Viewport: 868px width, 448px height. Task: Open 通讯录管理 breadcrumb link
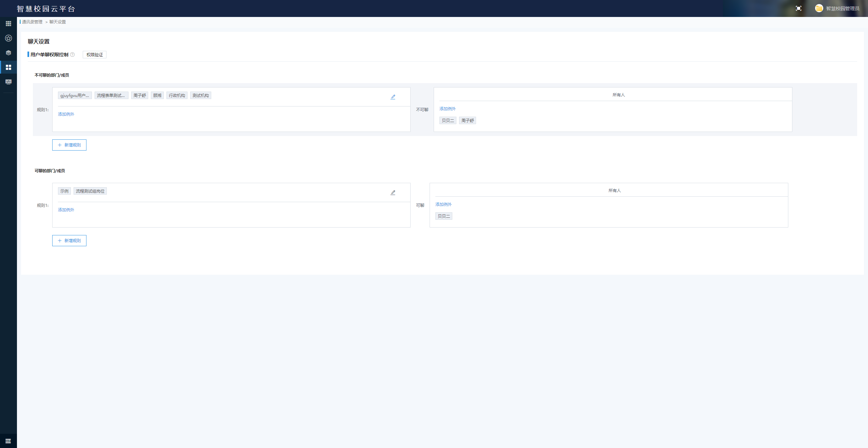click(x=32, y=22)
